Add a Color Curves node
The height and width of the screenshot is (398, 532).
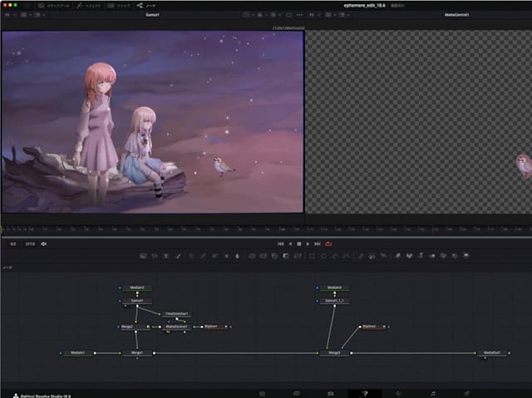203,256
